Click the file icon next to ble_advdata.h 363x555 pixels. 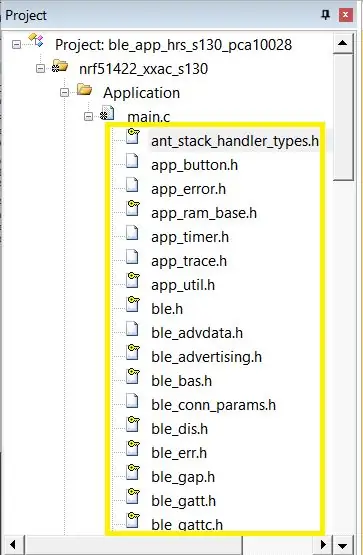coord(132,329)
